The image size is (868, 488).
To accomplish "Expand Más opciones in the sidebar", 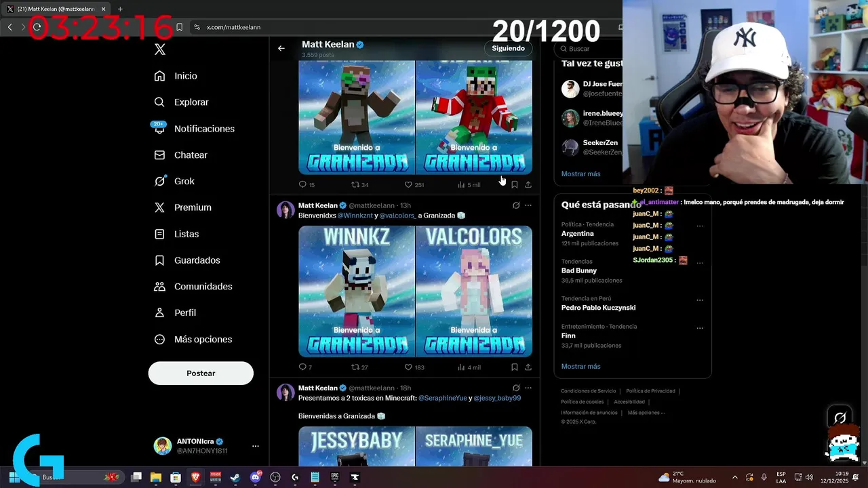I will point(193,340).
